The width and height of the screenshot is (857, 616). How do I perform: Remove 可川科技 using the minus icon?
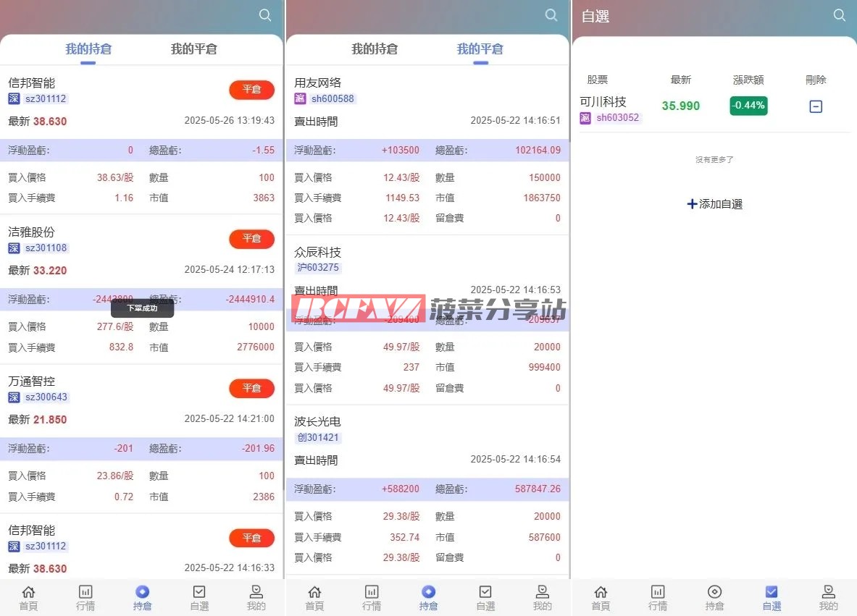point(815,107)
